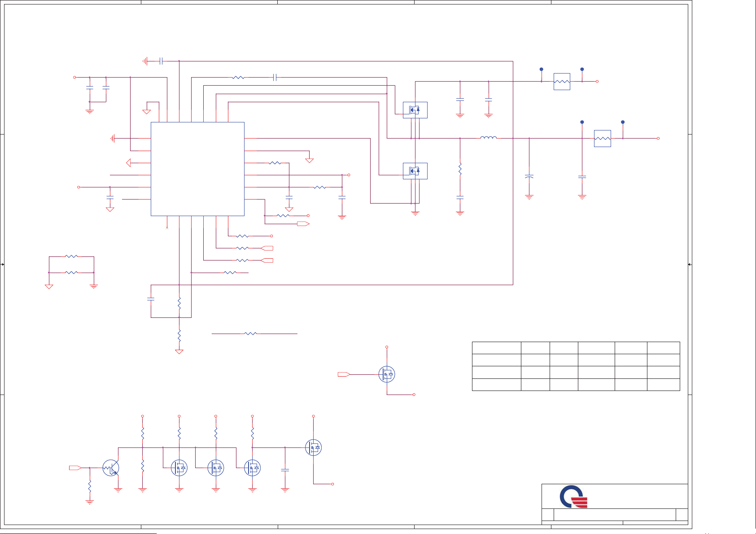
Task: Select the upper boxed MOSFET symbol
Action: click(415, 110)
